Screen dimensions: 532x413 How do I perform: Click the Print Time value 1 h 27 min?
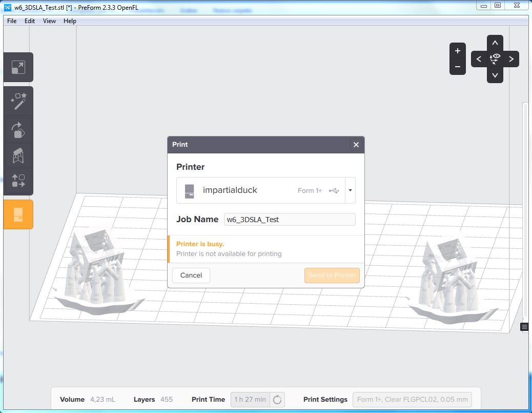(x=250, y=400)
